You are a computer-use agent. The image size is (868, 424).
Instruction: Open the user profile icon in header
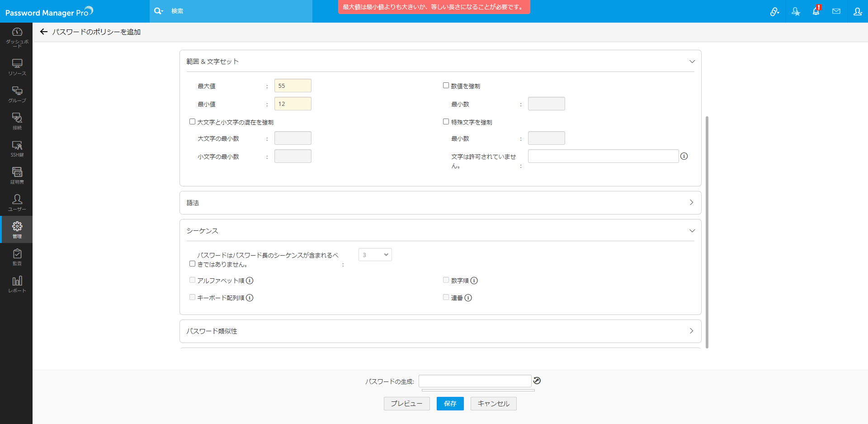click(858, 11)
